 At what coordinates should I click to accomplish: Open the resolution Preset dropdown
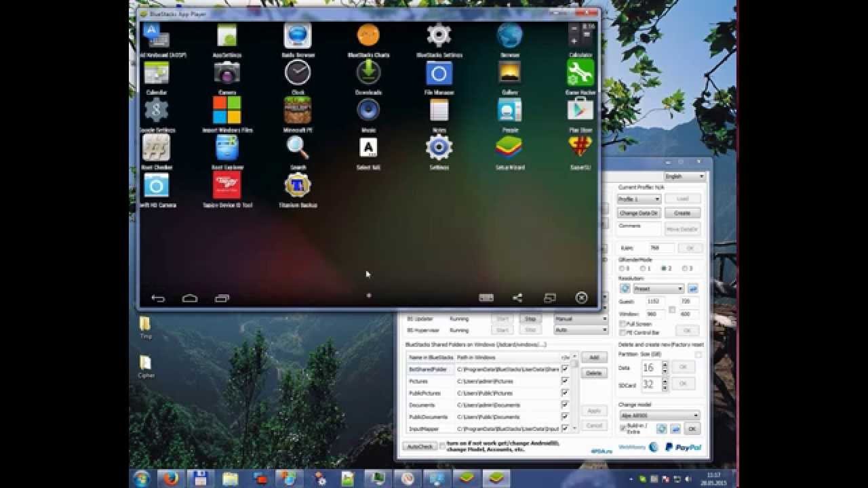pyautogui.click(x=658, y=289)
